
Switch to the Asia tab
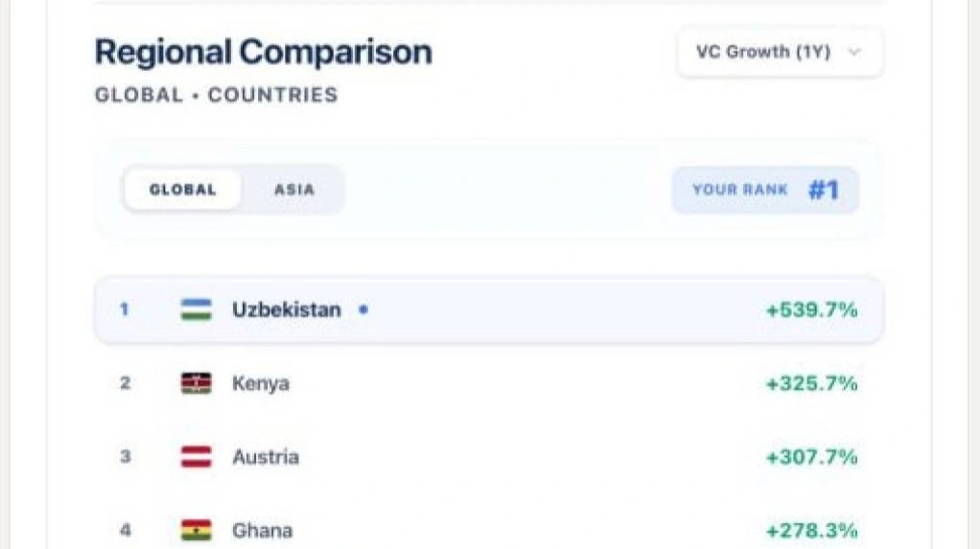click(294, 190)
